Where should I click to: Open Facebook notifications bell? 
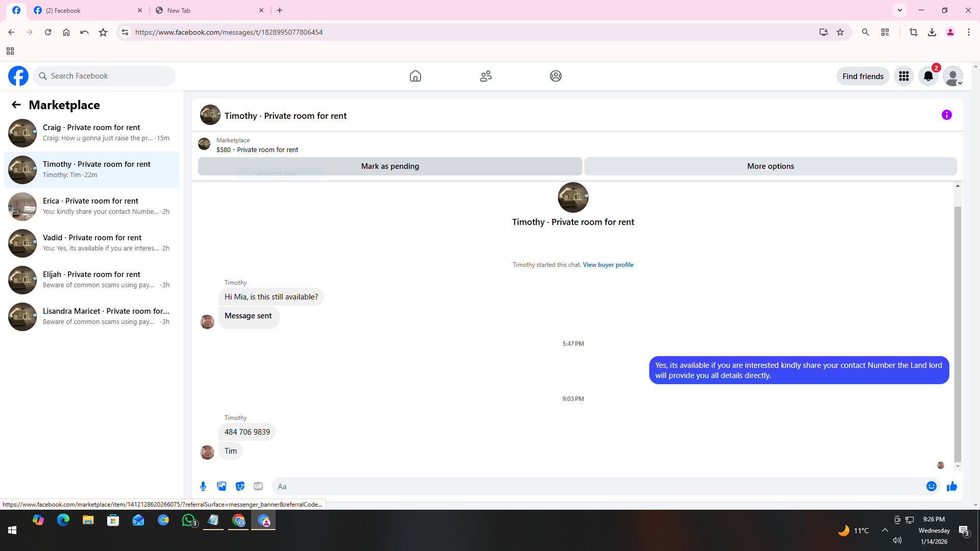pos(928,76)
